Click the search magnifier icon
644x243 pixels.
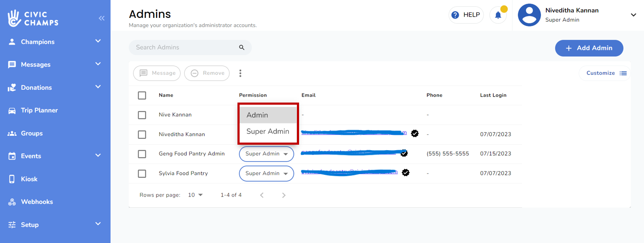point(242,48)
